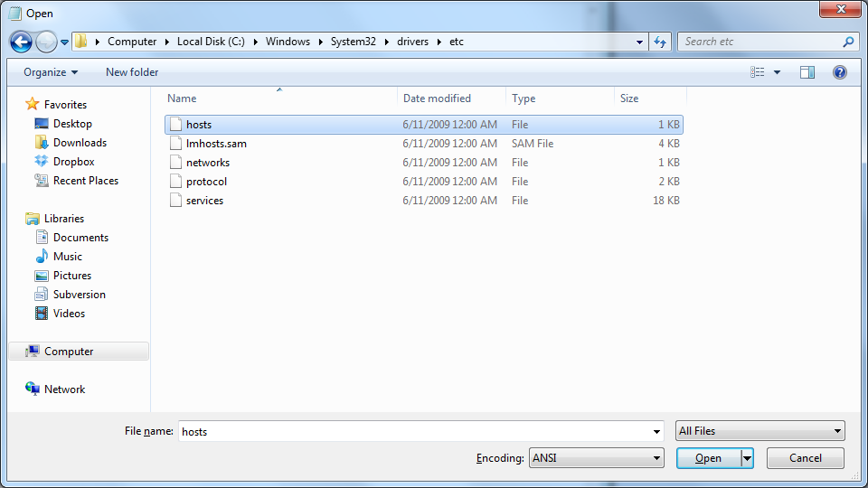
Task: Select the Subversion library icon
Action: pyautogui.click(x=42, y=295)
